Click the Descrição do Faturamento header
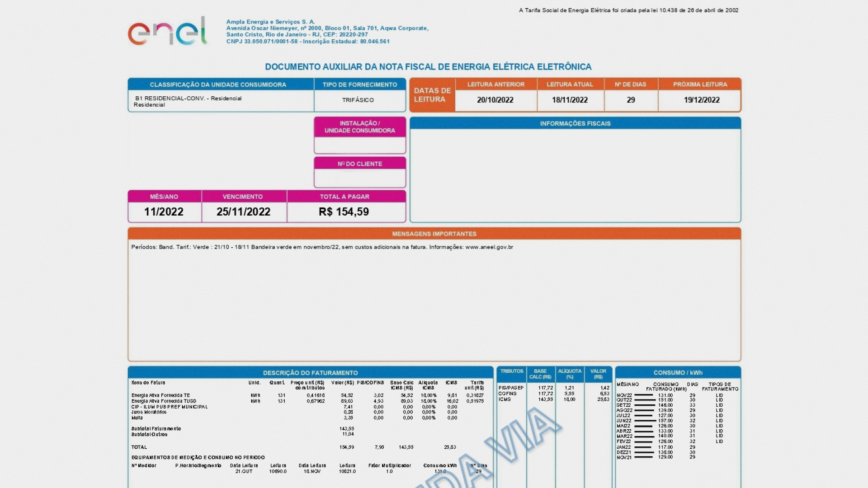The height and width of the screenshot is (488, 868). pos(310,373)
